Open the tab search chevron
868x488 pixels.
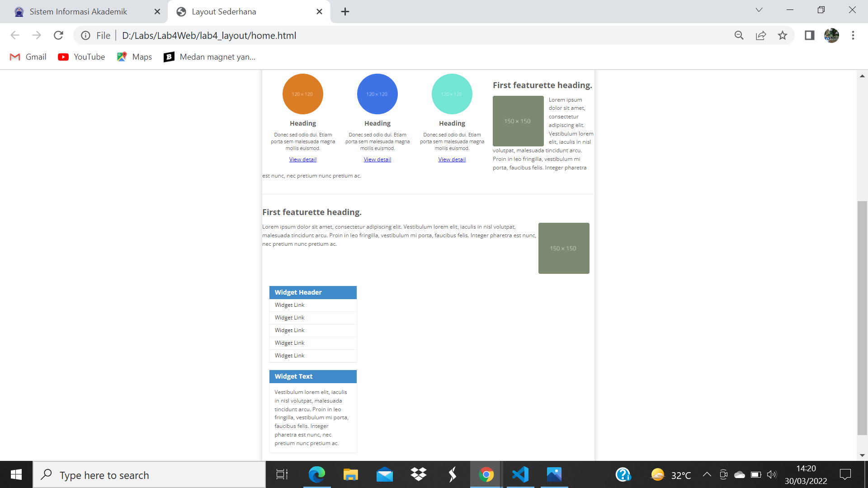(759, 9)
